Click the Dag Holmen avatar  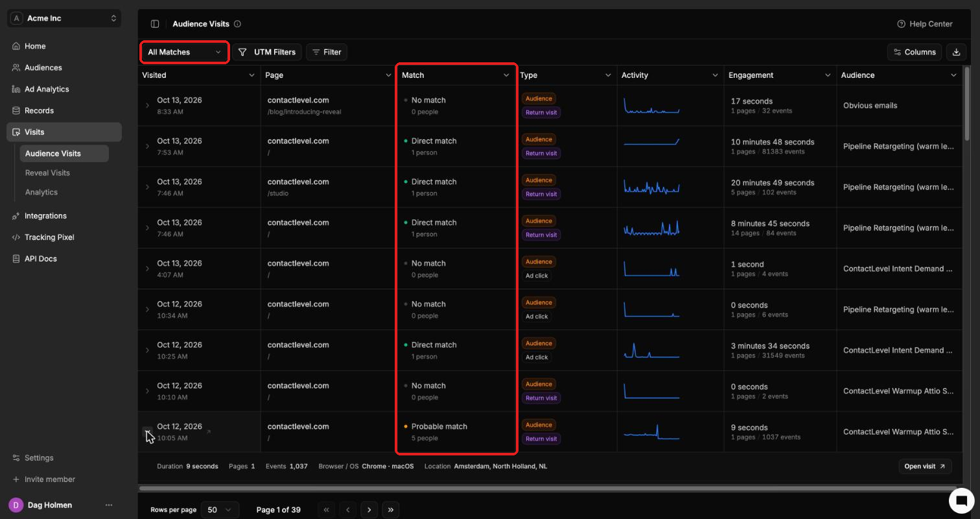tap(16, 505)
